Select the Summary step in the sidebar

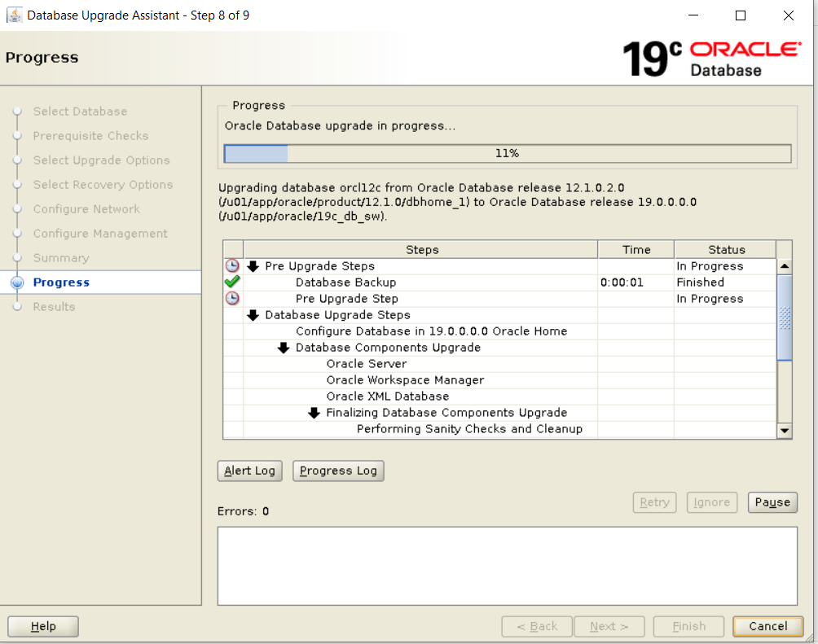[x=61, y=258]
